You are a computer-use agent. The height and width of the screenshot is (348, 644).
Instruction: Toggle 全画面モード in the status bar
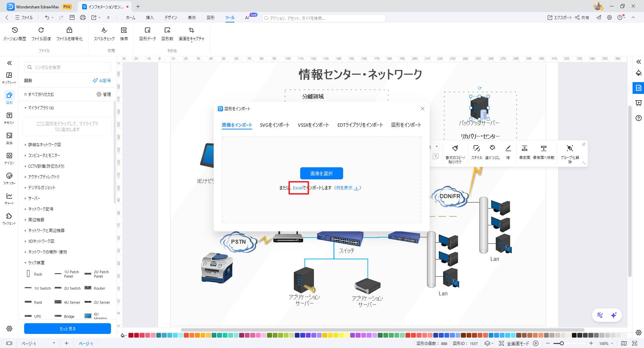pyautogui.click(x=518, y=343)
